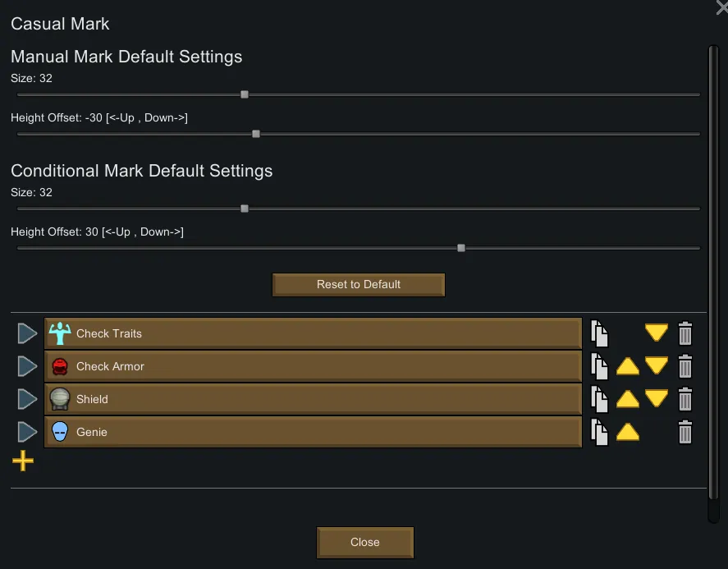Move Check Armor entry down
Viewport: 728px width, 569px height.
[x=657, y=366]
